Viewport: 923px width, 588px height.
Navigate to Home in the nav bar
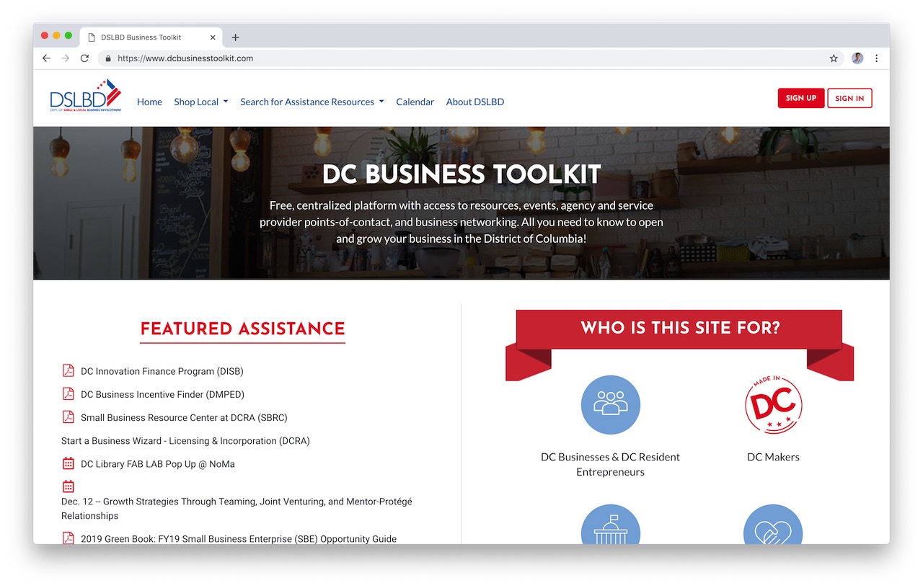click(x=149, y=102)
